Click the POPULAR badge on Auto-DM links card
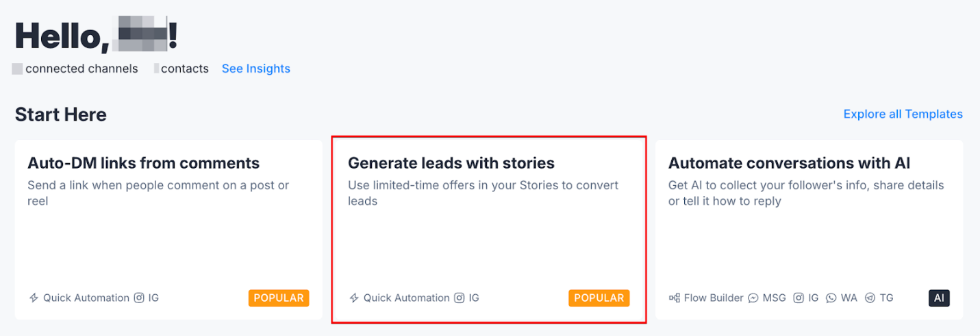The height and width of the screenshot is (336, 980). [279, 298]
